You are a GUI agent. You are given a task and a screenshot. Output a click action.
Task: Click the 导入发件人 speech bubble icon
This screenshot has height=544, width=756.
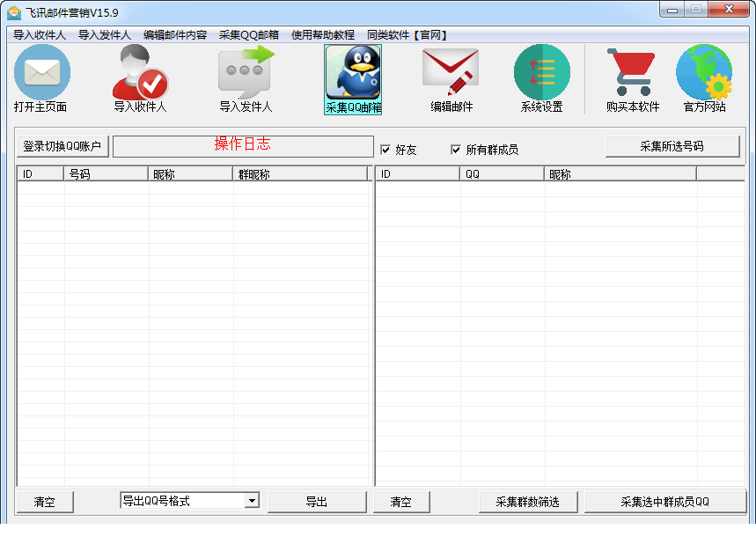[246, 72]
